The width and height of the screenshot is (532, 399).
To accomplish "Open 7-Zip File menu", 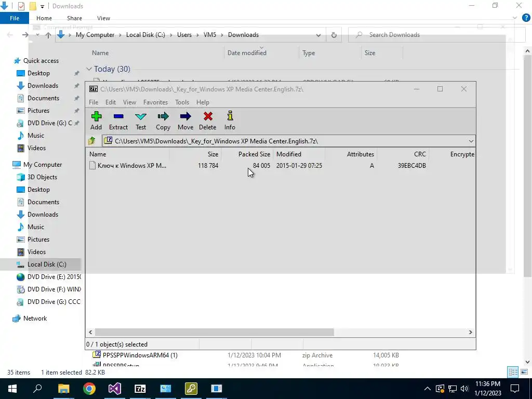I will (x=94, y=102).
